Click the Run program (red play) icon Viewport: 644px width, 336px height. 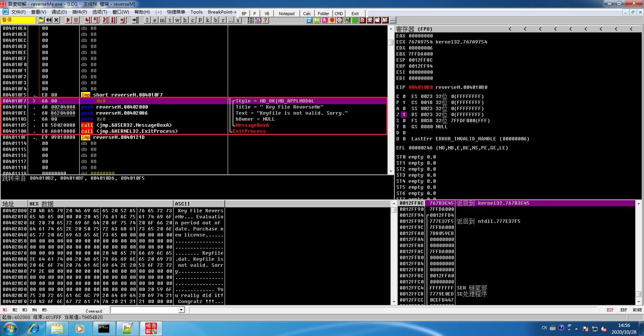[x=68, y=20]
